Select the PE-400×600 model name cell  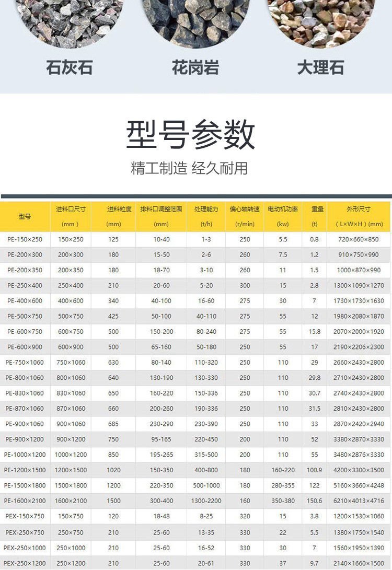pos(25,301)
